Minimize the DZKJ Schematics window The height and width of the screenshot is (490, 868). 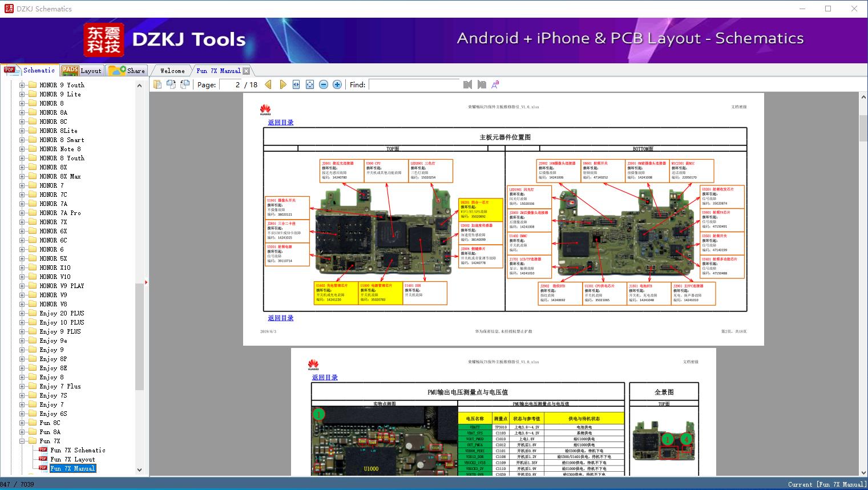[x=802, y=9]
